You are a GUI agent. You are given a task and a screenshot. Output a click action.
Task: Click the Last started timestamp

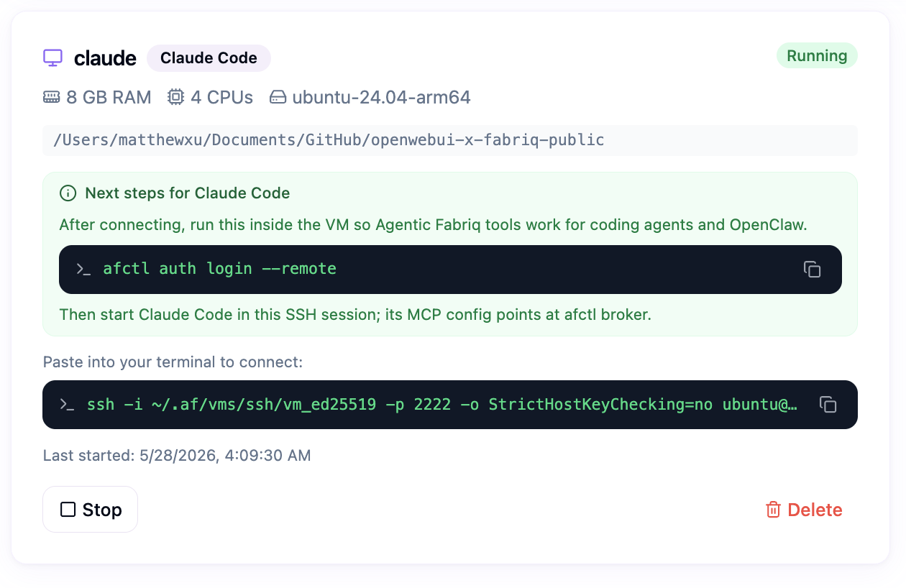[177, 455]
